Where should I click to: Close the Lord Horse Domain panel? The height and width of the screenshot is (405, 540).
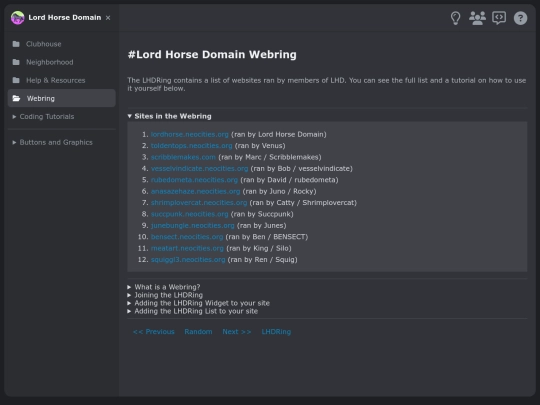coord(108,18)
